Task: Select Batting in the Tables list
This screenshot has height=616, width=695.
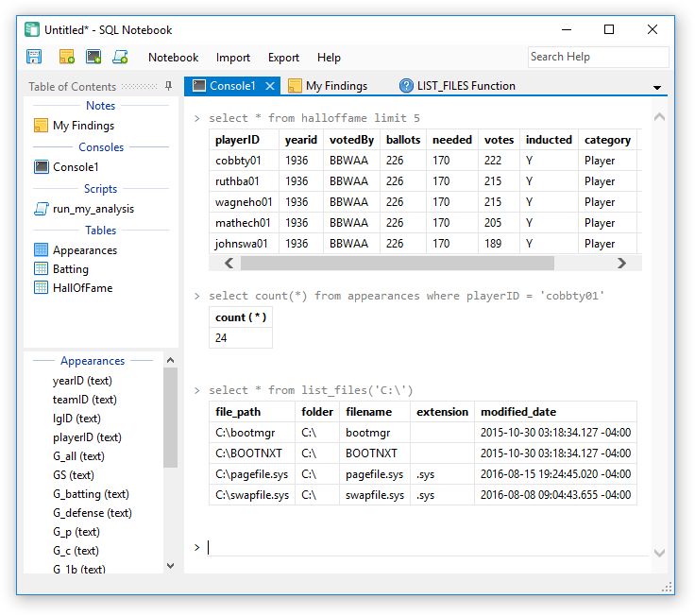Action: pos(71,268)
